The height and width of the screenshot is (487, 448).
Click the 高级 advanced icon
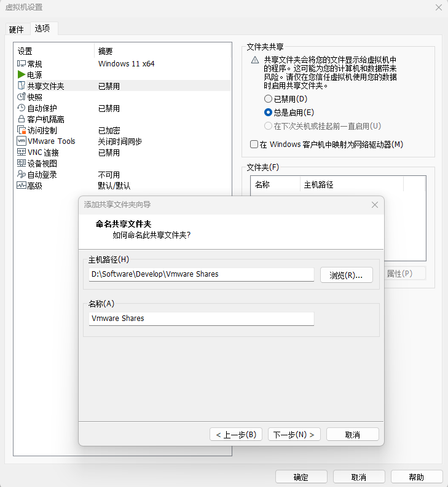coord(21,186)
